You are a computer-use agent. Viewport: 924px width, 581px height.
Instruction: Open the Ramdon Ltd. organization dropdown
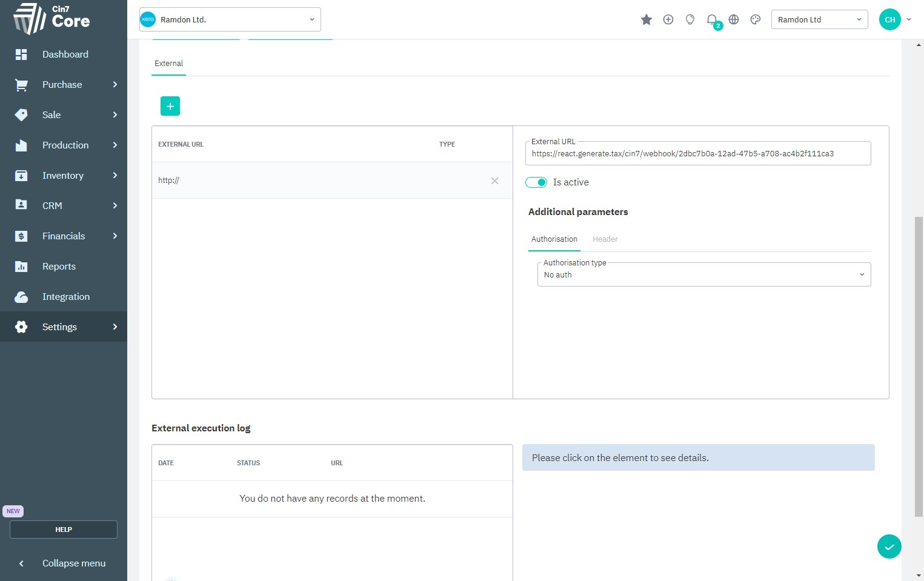[230, 20]
